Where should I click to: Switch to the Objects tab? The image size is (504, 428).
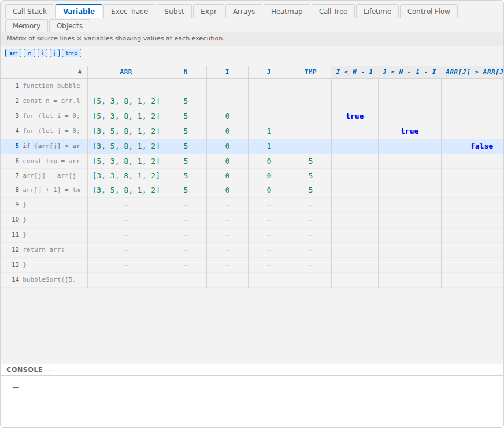click(70, 25)
